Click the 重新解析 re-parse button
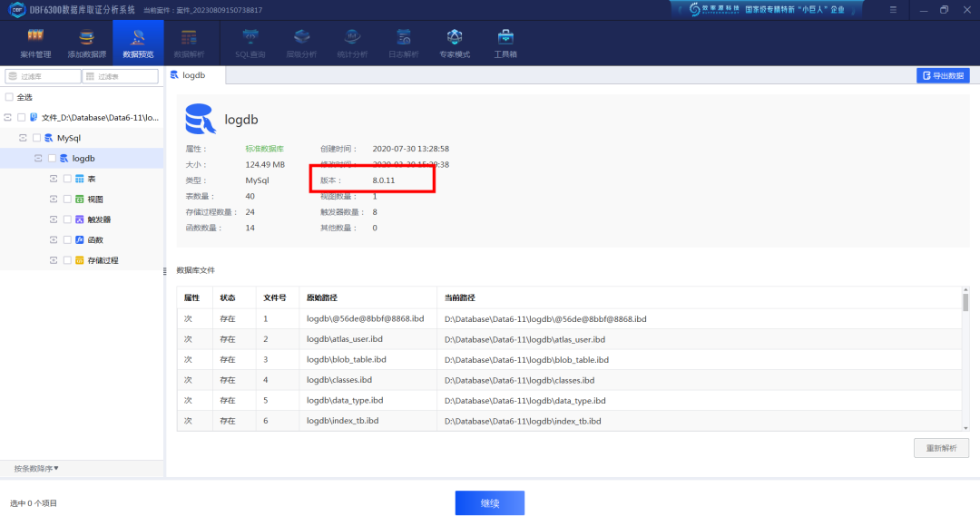Screen dimensions: 980x526 941,448
